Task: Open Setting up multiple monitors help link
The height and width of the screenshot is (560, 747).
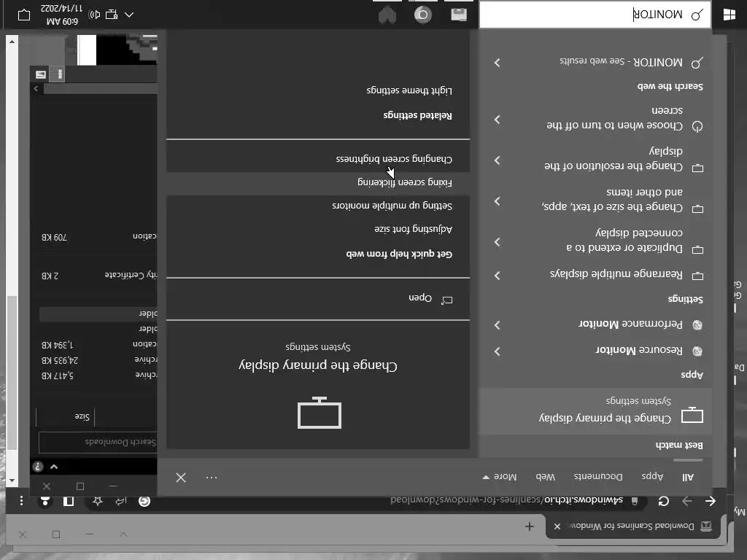Action: [392, 206]
